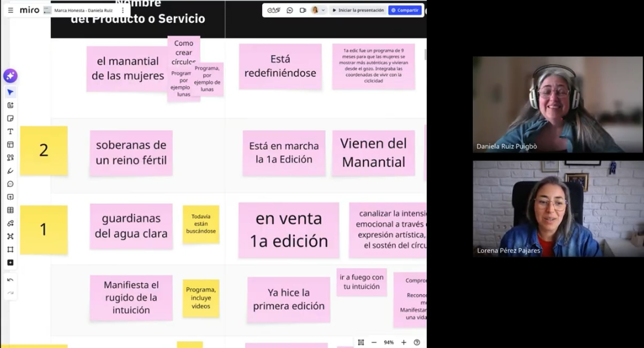Select sticky note 'ir a fuego con tu intuición'
Image resolution: width=644 pixels, height=348 pixels.
(x=362, y=282)
